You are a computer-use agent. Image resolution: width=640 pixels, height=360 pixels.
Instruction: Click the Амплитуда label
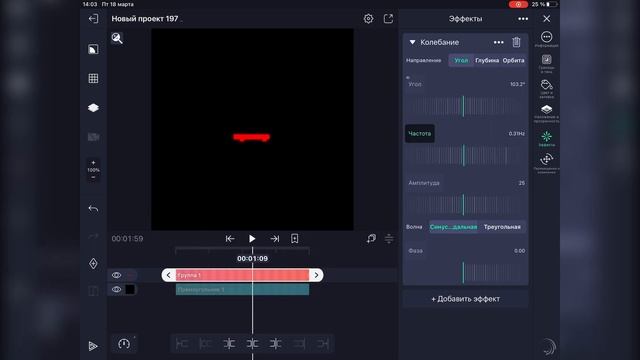424,183
